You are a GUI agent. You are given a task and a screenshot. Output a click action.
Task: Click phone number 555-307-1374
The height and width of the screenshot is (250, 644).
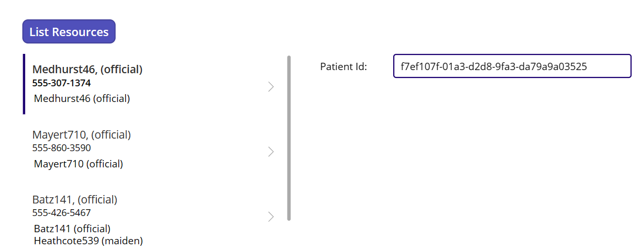click(62, 83)
